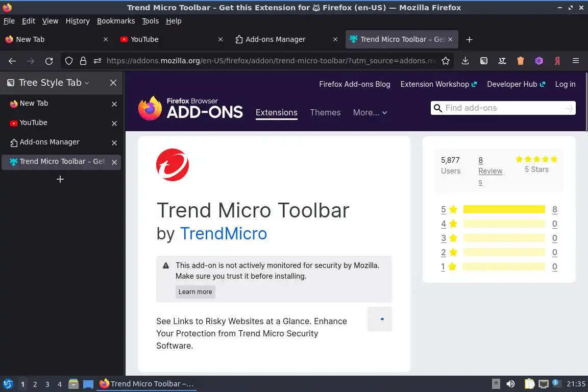Click the translate extension toolbar icon

point(502,61)
